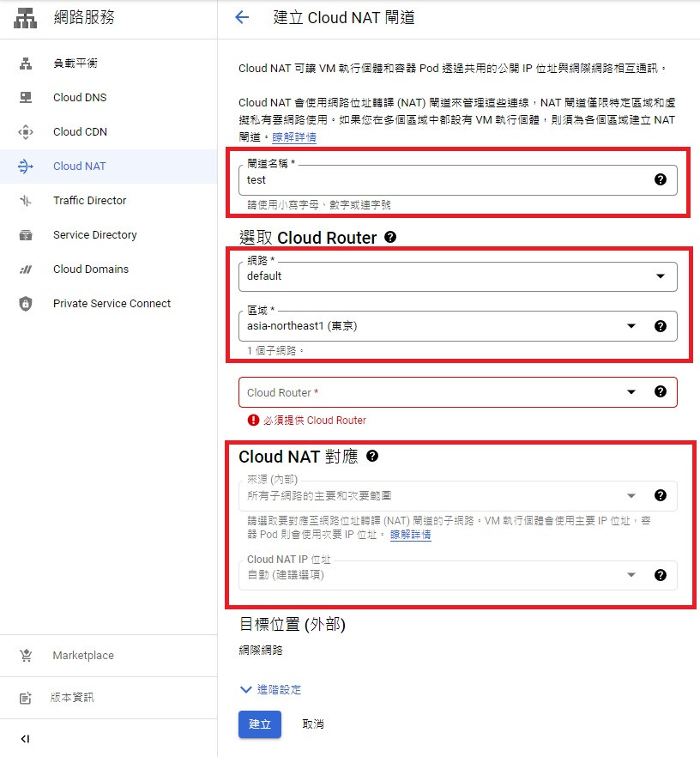Image resolution: width=700 pixels, height=757 pixels.
Task: Click the 請使用小寫字母、數字或連字號 hint text
Action: tap(319, 204)
